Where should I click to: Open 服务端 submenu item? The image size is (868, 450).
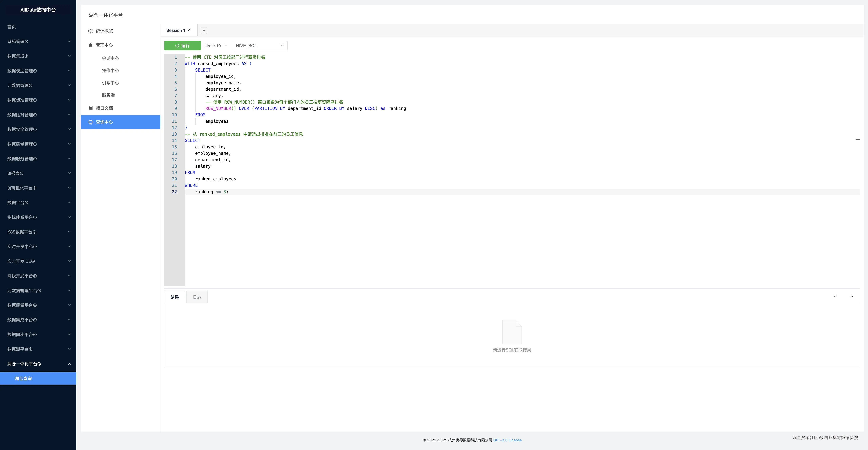pyautogui.click(x=108, y=95)
